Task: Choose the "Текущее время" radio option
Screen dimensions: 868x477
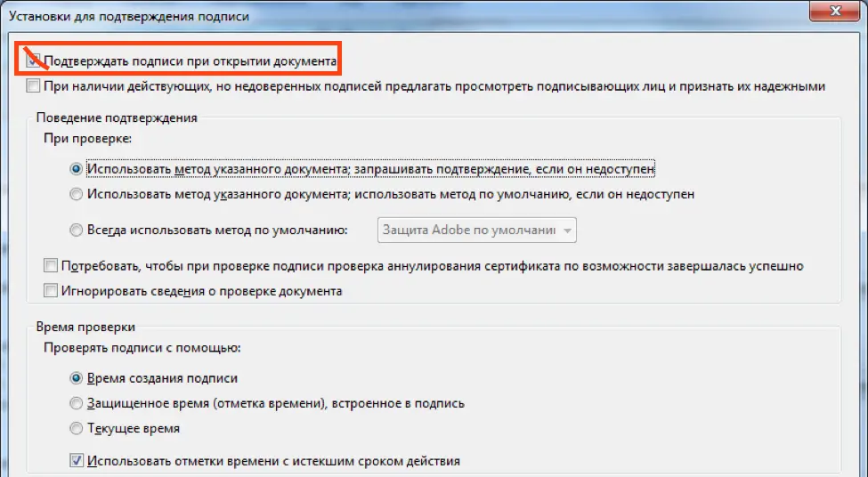Action: pos(77,428)
